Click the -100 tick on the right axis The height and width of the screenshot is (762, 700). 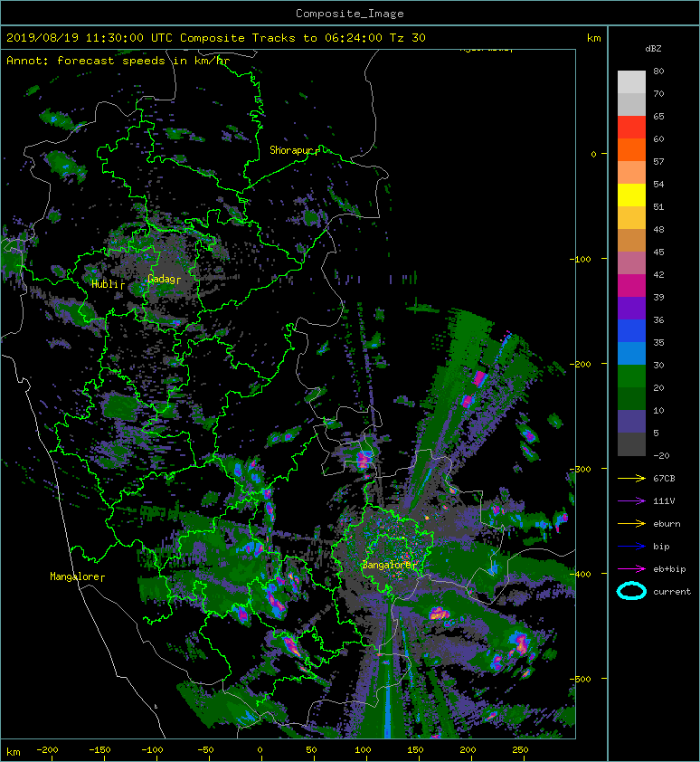[x=580, y=259]
